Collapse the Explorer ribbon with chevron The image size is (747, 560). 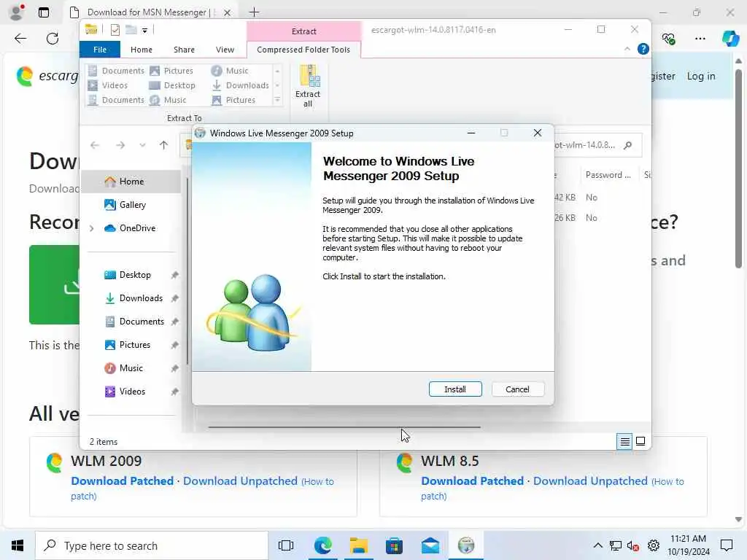point(627,49)
